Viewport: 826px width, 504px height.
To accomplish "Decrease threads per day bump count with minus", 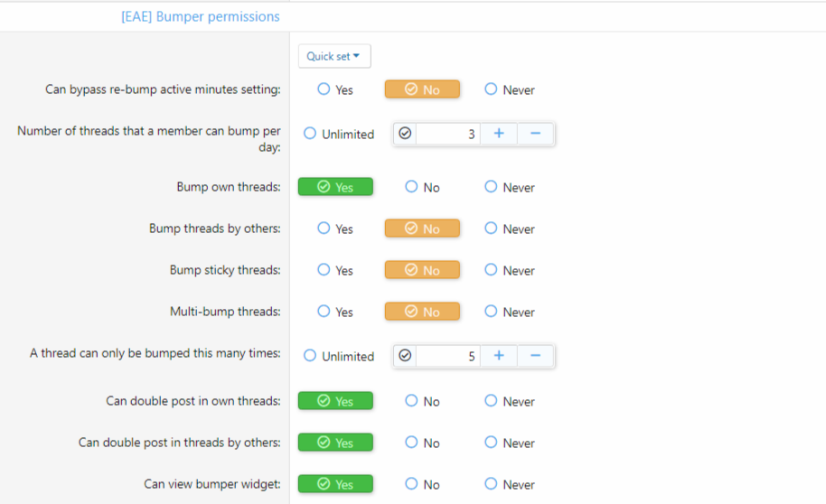I will pyautogui.click(x=535, y=134).
